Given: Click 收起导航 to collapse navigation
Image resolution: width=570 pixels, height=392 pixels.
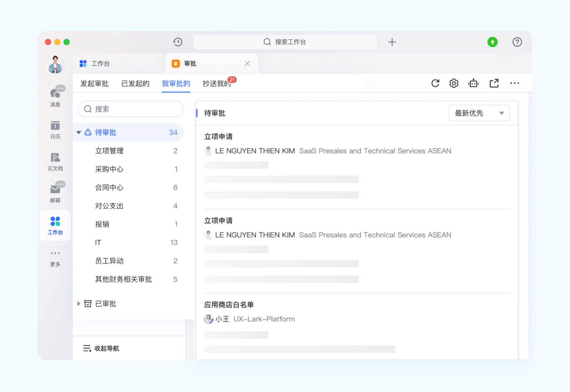Looking at the screenshot, I should pos(102,348).
